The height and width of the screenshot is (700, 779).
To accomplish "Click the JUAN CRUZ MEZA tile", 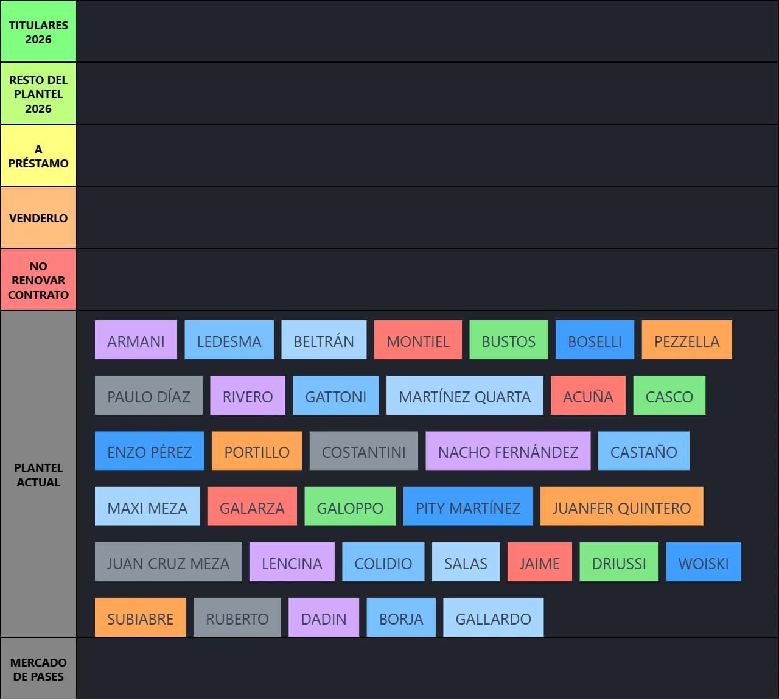I will [168, 562].
